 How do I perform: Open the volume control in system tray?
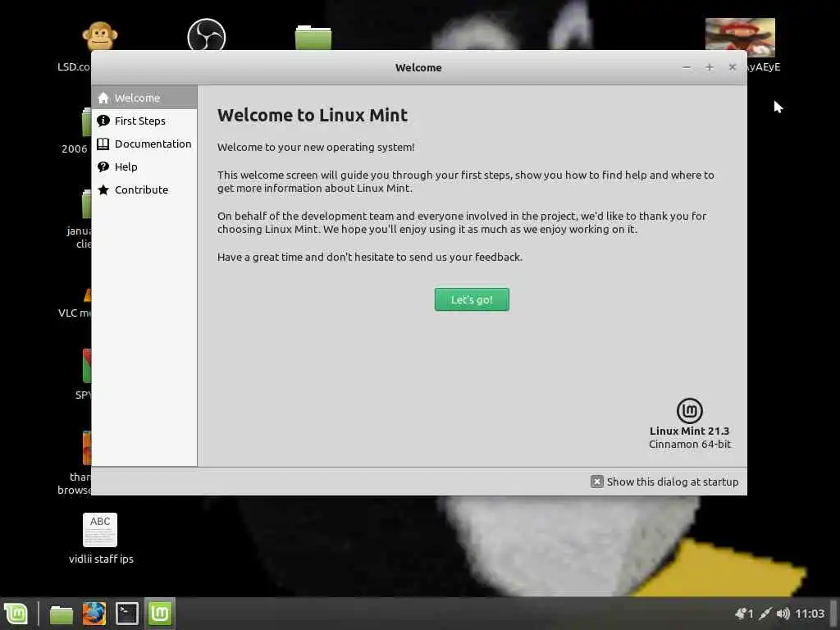tap(783, 614)
